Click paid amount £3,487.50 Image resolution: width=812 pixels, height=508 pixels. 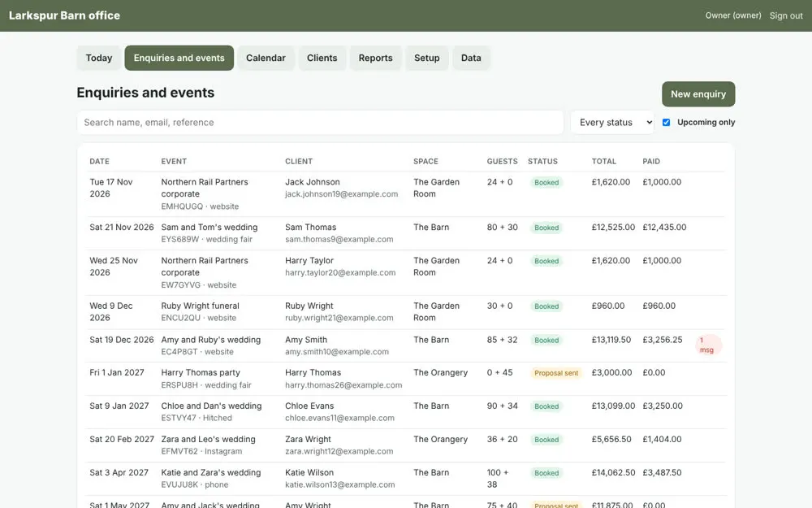pyautogui.click(x=663, y=472)
